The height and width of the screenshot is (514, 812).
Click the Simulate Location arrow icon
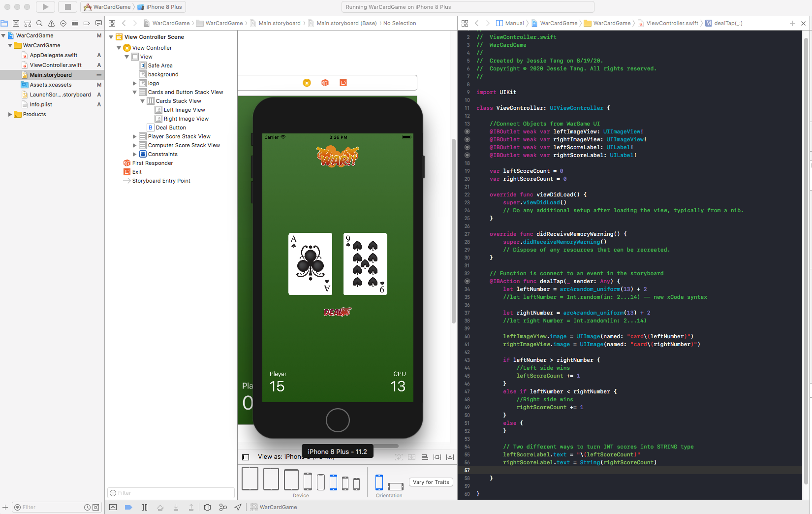click(x=238, y=507)
